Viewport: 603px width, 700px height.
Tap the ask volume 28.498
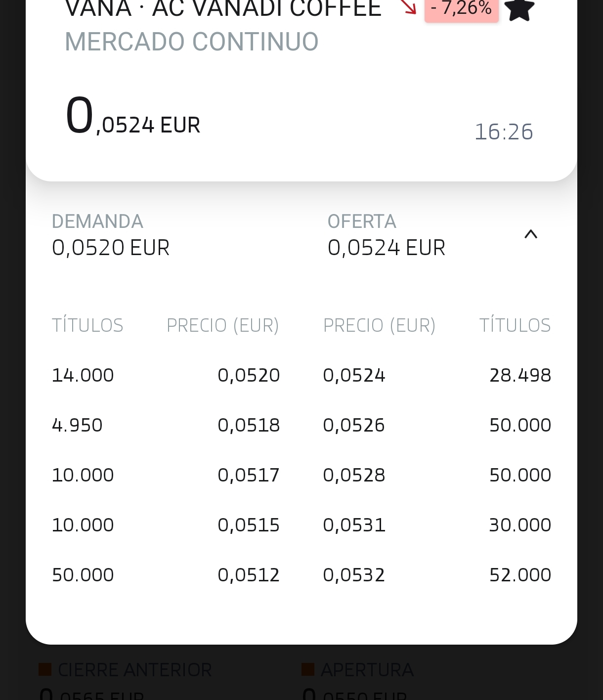[x=520, y=375]
